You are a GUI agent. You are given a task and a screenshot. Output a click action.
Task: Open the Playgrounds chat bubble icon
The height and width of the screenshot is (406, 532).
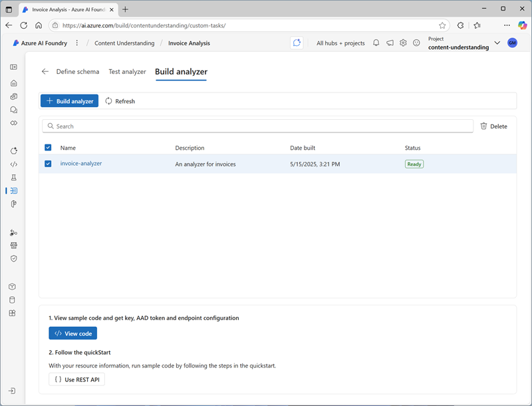(13, 110)
